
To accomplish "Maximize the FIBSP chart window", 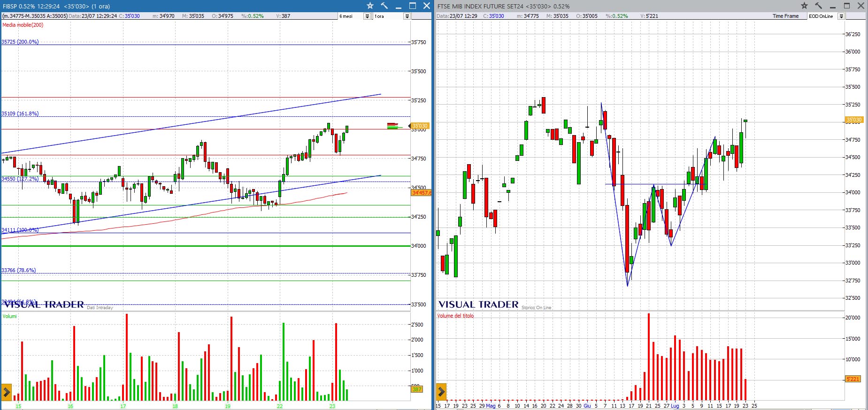I will (x=413, y=6).
